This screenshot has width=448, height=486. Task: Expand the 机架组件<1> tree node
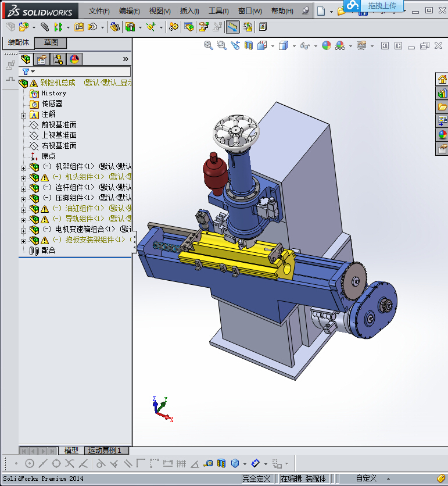pos(24,168)
